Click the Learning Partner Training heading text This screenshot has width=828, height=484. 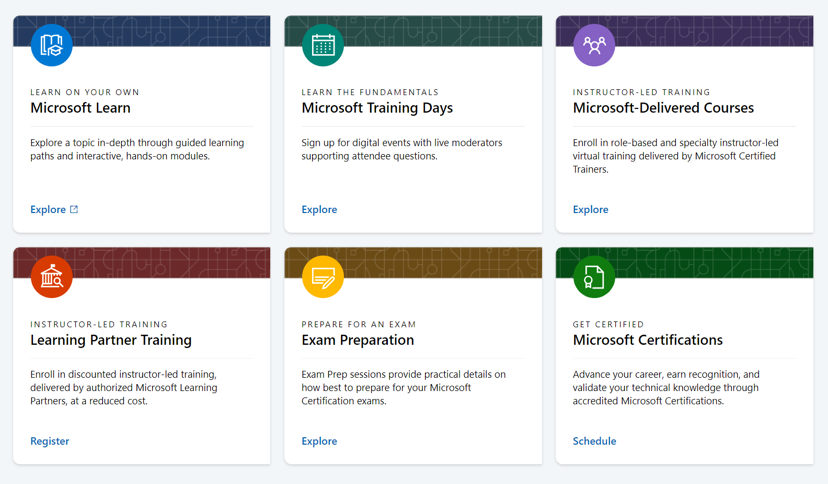point(111,340)
